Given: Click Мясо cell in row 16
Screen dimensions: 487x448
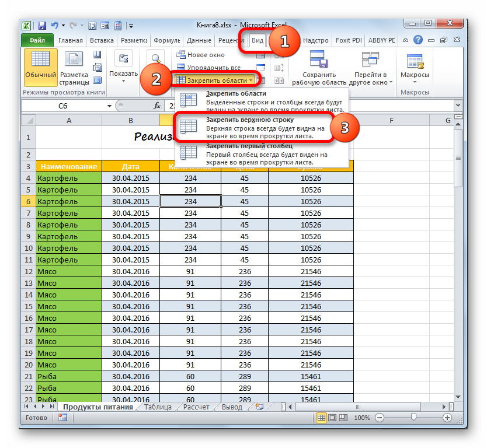Looking at the screenshot, I should pos(69,318).
